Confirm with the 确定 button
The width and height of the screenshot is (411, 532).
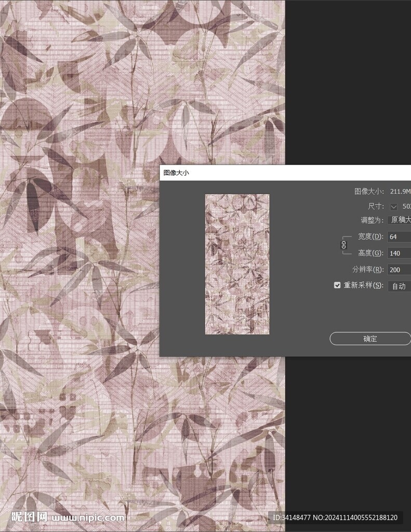(x=370, y=339)
